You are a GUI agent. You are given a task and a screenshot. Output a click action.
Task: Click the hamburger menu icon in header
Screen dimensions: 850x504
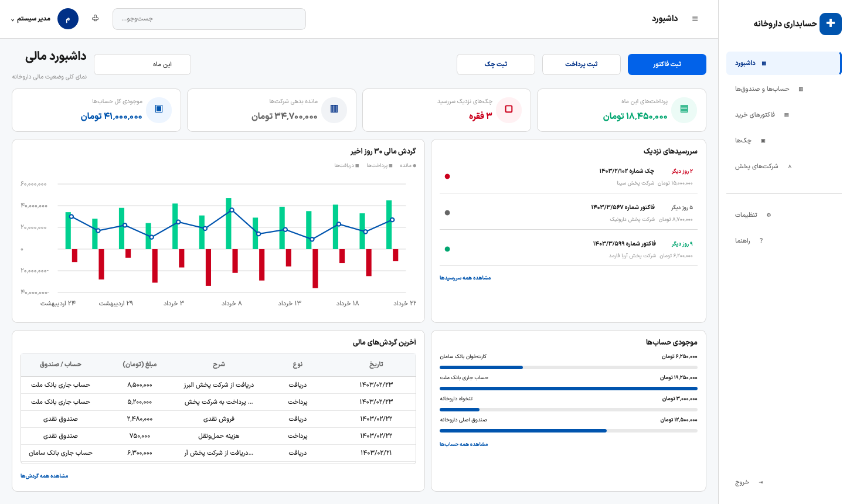(695, 19)
